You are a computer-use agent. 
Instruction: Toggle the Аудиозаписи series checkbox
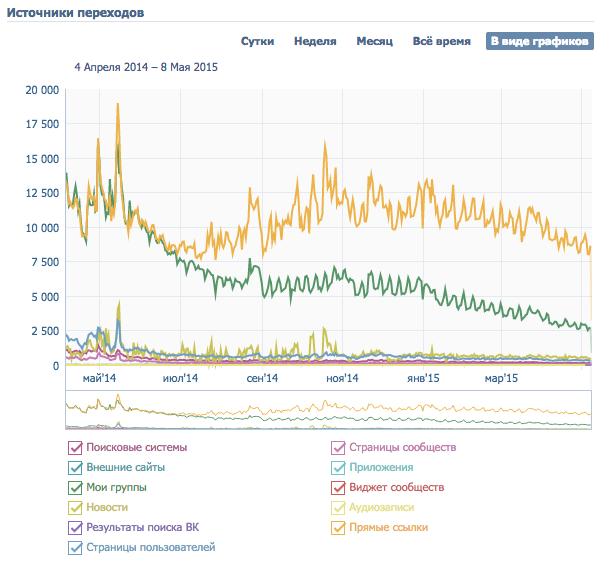(338, 507)
